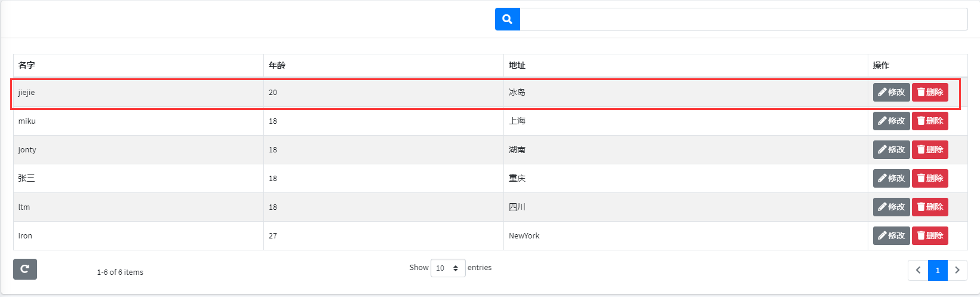
Task: Delete the iron row from NewYork
Action: click(930, 235)
